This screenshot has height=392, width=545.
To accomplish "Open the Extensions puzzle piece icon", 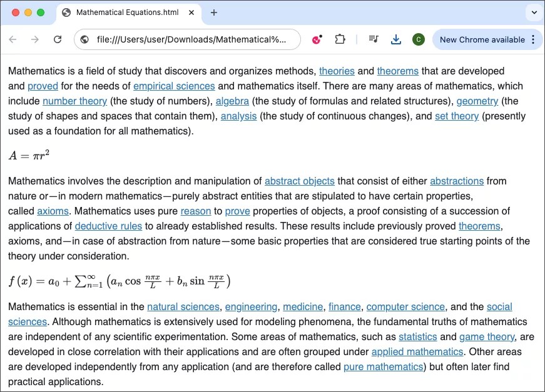I will tap(340, 39).
